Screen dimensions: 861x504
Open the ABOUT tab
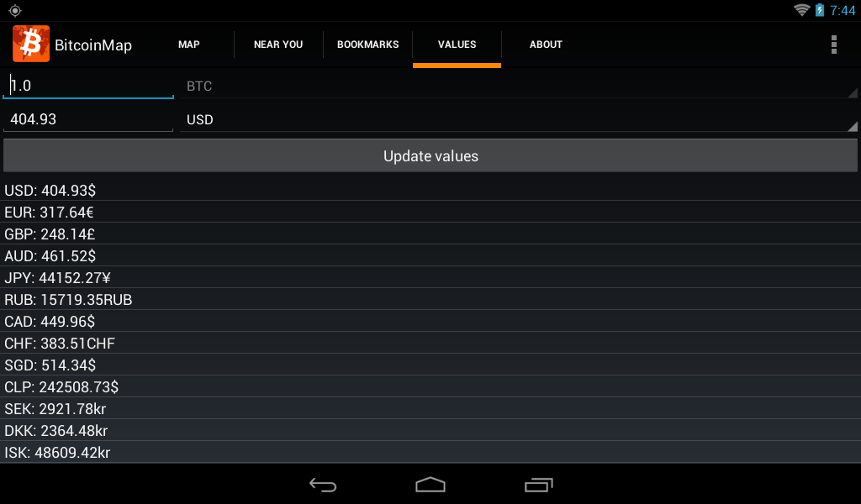(x=546, y=45)
